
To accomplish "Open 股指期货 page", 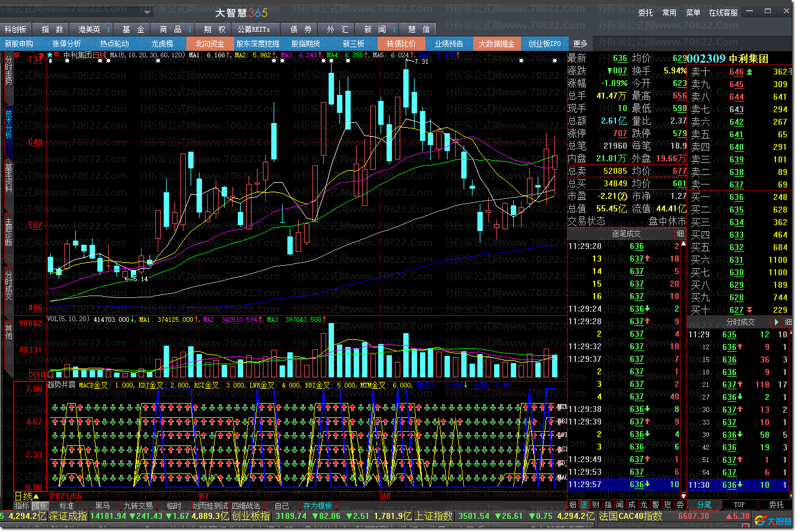I will pos(305,44).
